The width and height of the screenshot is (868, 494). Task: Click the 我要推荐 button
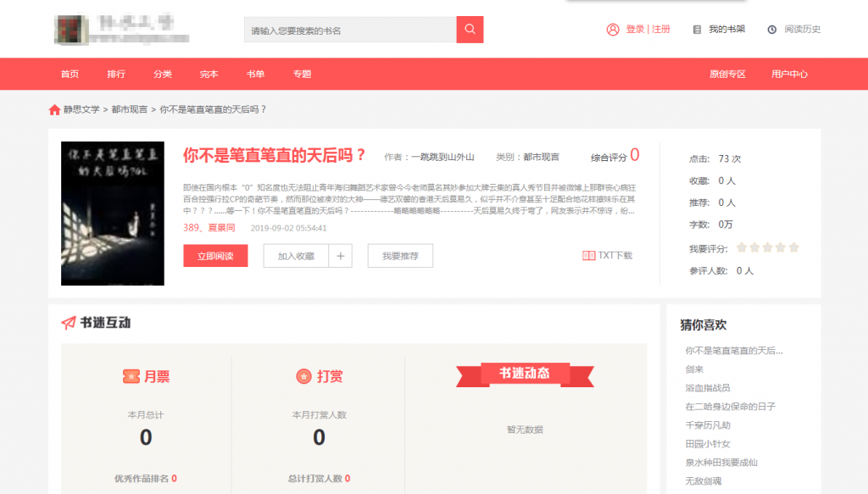[399, 255]
